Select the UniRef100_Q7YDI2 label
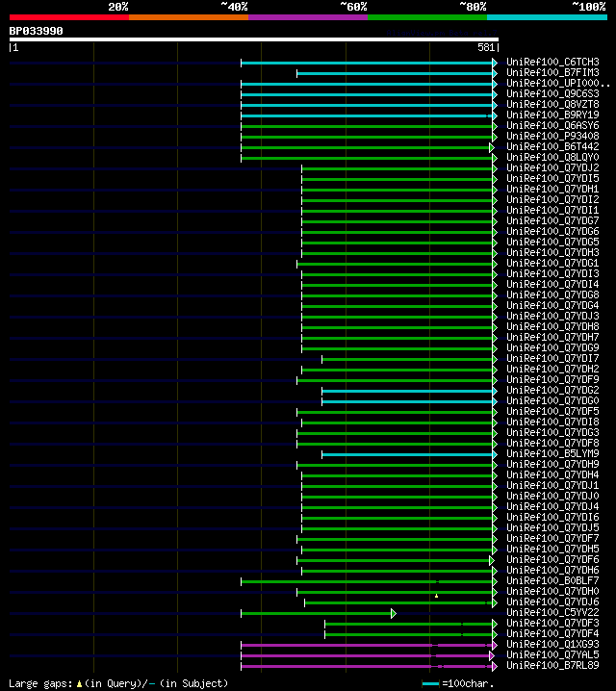This screenshot has height=691, width=616. pos(552,199)
